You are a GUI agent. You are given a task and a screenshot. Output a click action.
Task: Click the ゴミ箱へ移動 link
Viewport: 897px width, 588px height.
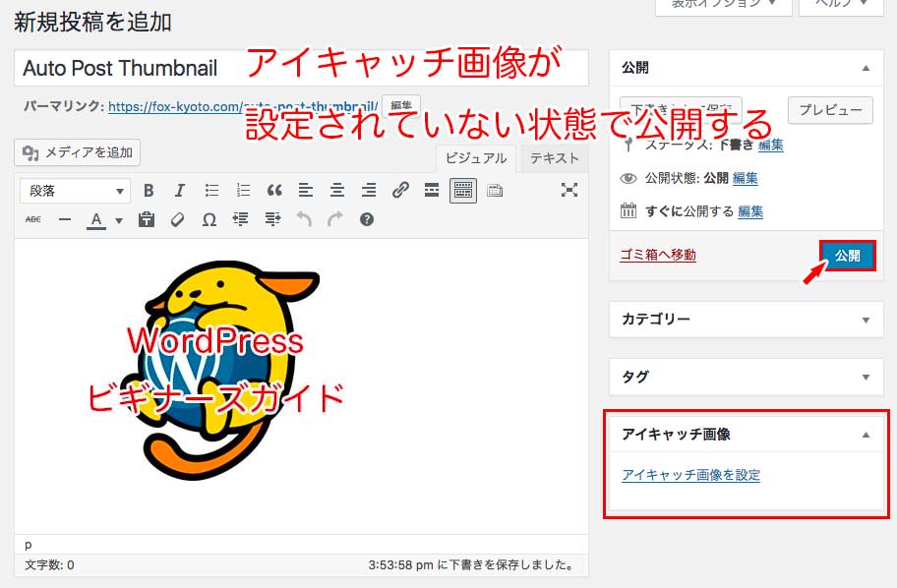pyautogui.click(x=658, y=255)
